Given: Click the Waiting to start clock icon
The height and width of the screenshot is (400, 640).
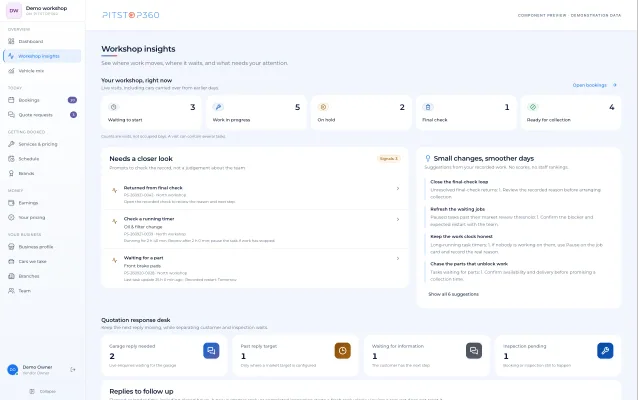Looking at the screenshot, I should pos(113,107).
